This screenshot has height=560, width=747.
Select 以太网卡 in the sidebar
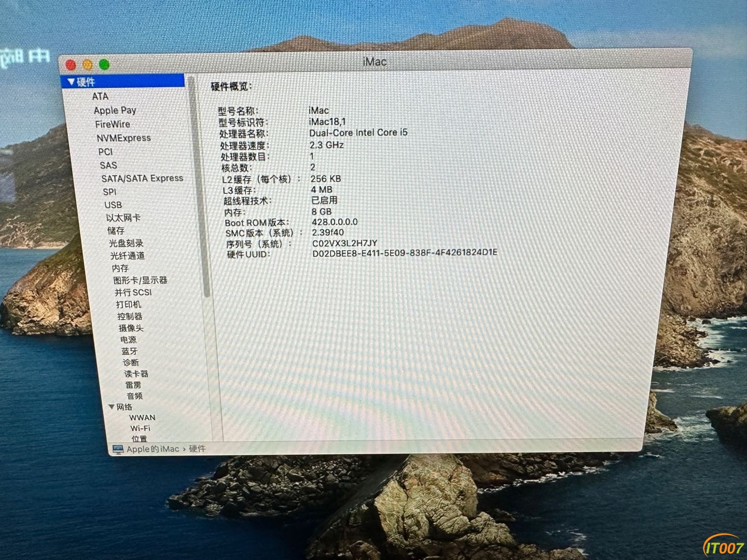123,218
